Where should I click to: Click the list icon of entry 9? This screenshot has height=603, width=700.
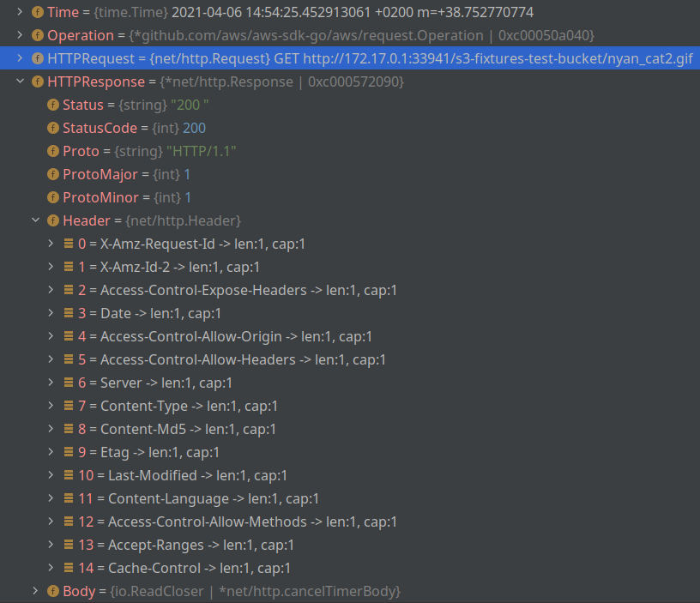pyautogui.click(x=69, y=452)
